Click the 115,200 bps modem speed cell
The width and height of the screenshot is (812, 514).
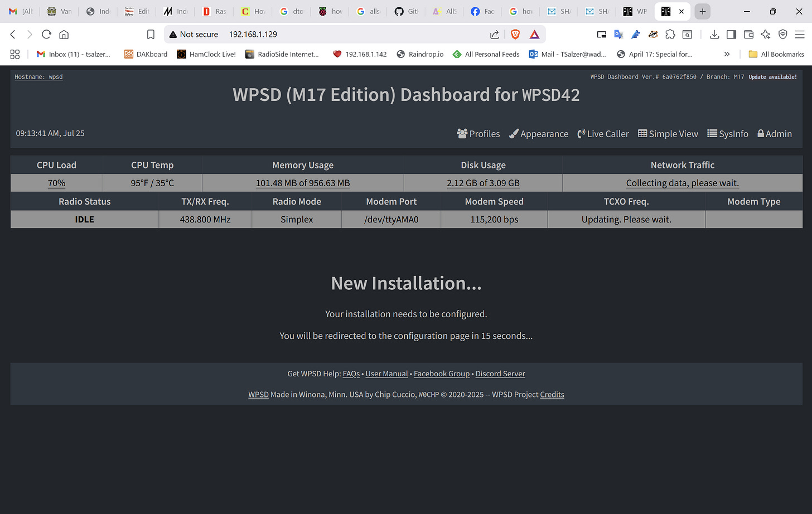coord(494,219)
